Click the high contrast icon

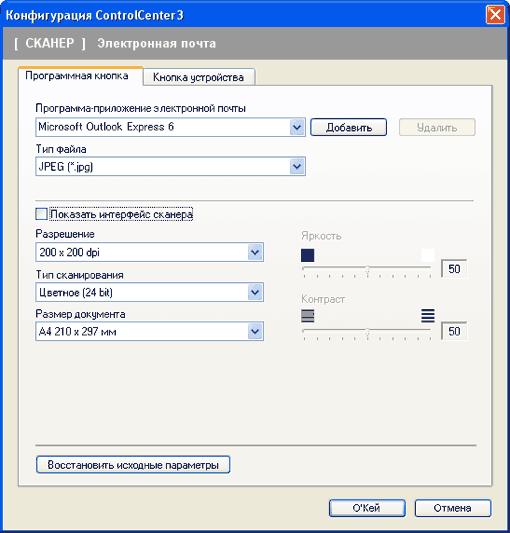coord(428,316)
